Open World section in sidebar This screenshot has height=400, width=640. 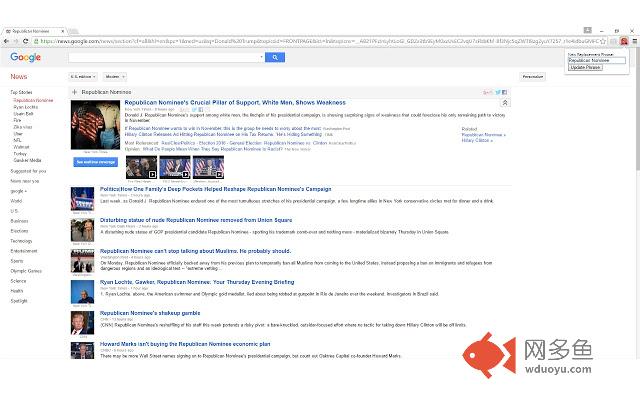click(x=16, y=201)
